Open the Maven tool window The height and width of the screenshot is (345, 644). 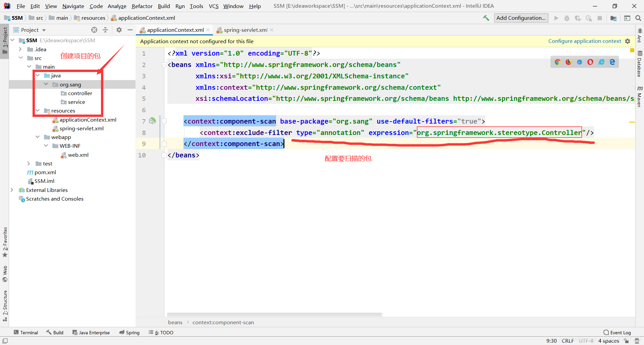coord(639,97)
